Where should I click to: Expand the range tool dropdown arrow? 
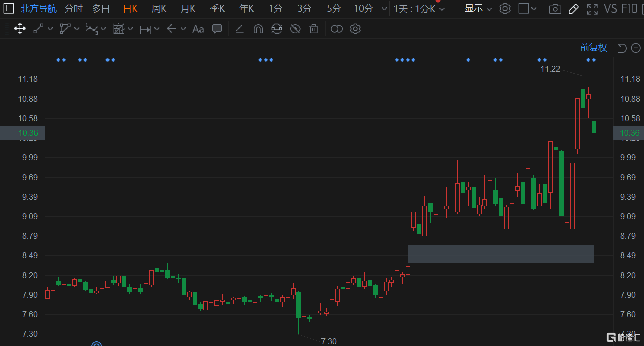pyautogui.click(x=157, y=29)
